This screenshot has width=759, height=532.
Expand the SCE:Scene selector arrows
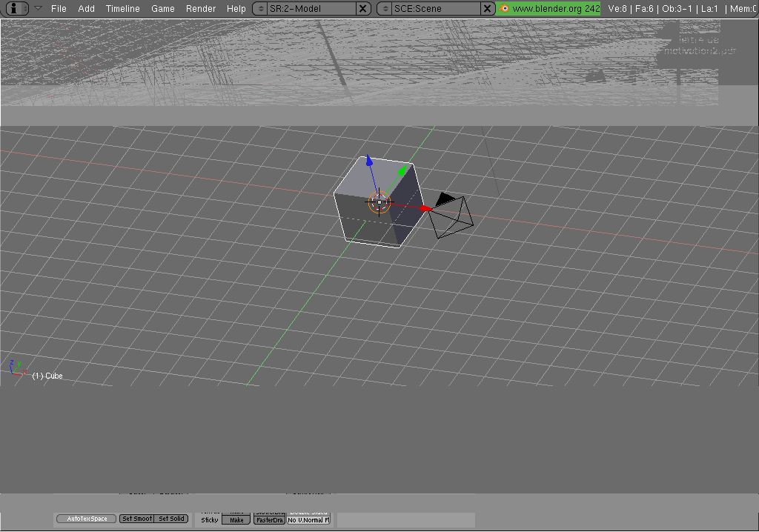coord(385,9)
